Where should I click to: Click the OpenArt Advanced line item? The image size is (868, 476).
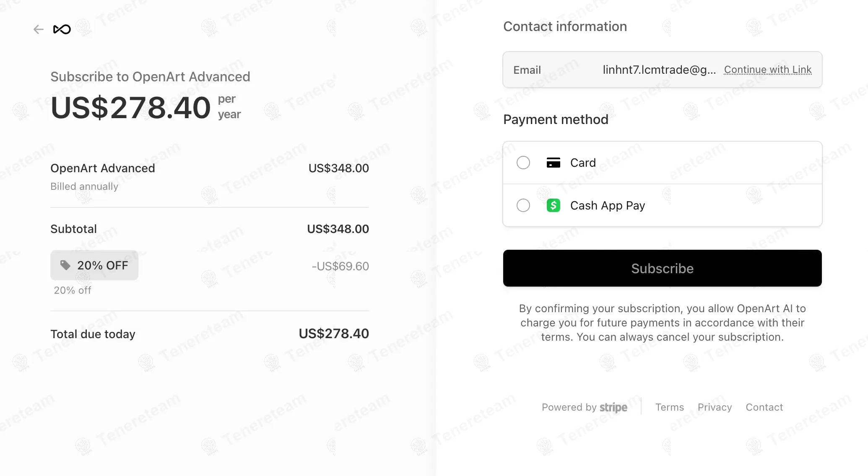coord(103,168)
